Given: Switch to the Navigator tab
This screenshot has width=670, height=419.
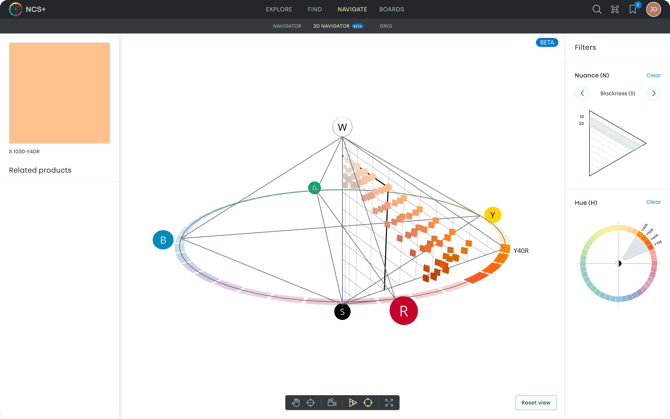Looking at the screenshot, I should point(287,26).
